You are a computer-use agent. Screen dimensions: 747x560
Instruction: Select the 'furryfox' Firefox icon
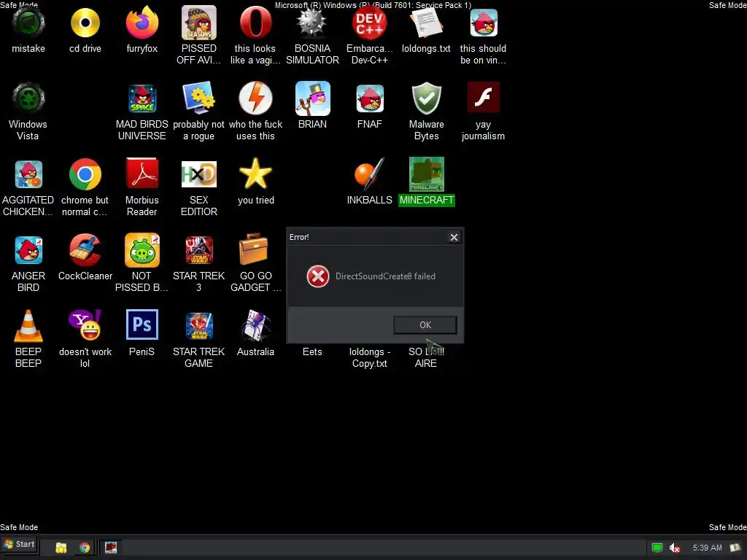pos(142,23)
